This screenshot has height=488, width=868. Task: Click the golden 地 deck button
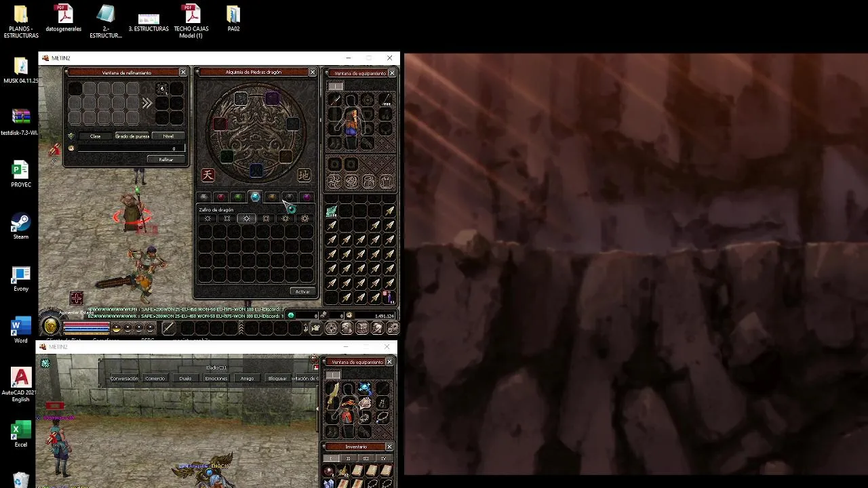[x=304, y=175]
